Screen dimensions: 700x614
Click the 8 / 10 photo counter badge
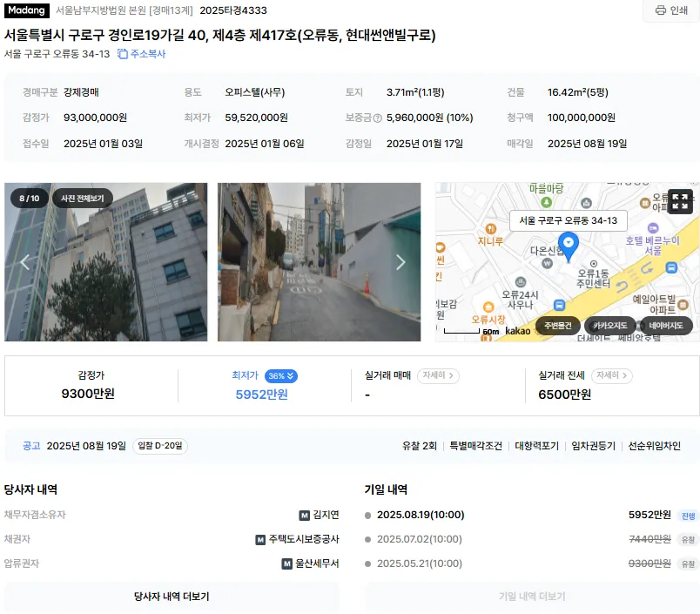pyautogui.click(x=29, y=199)
